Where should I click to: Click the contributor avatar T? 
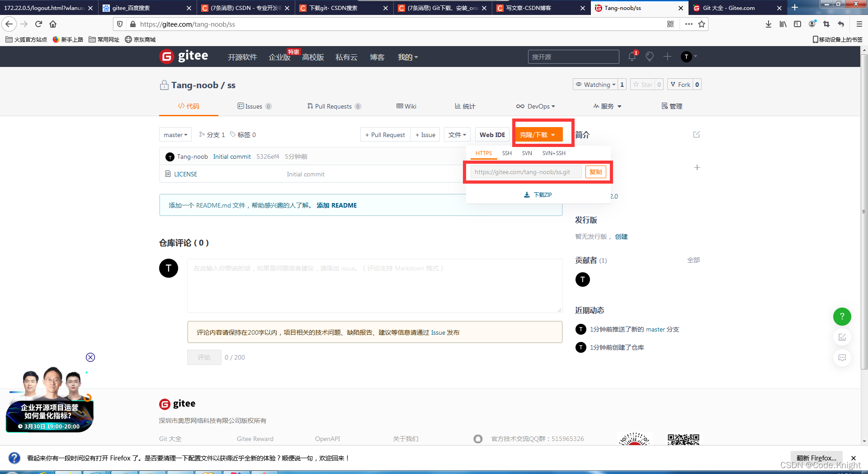583,280
